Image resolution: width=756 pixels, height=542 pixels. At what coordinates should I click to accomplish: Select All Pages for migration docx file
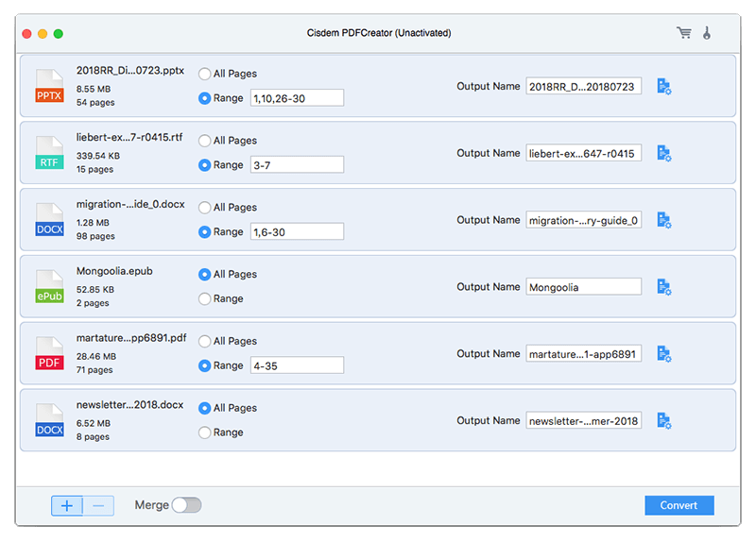click(x=204, y=208)
